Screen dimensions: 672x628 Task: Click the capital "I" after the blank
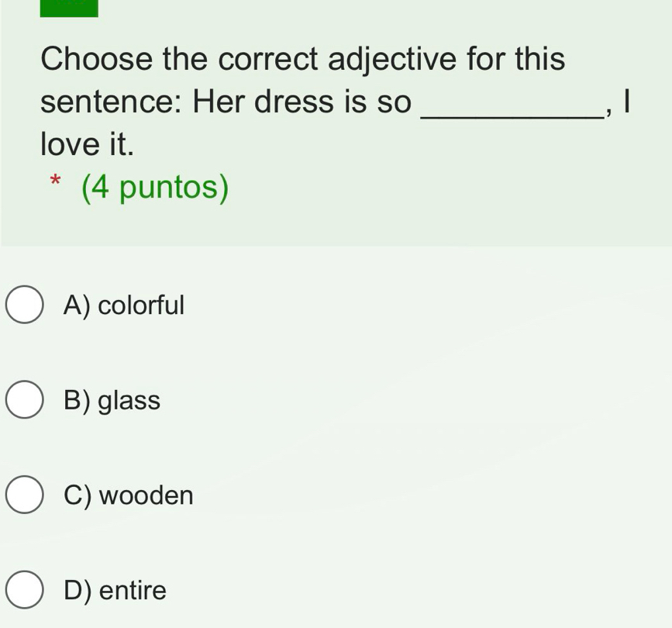[x=628, y=102]
